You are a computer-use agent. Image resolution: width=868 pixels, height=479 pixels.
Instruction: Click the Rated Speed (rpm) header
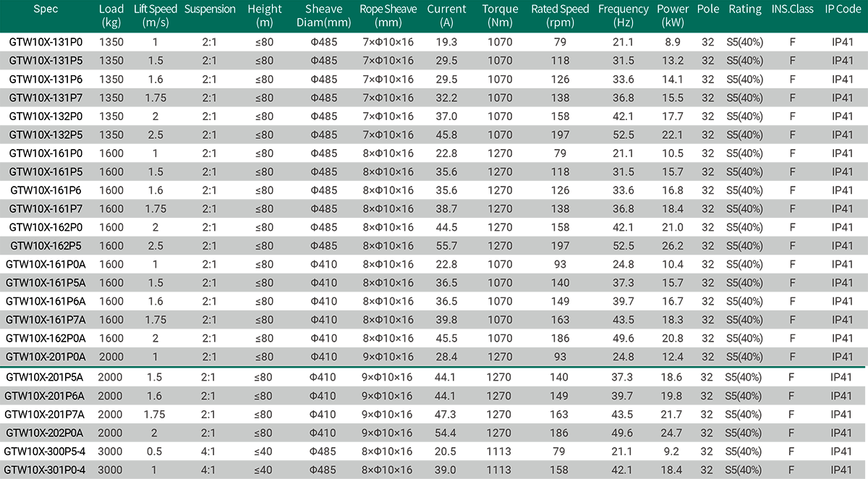click(x=560, y=15)
